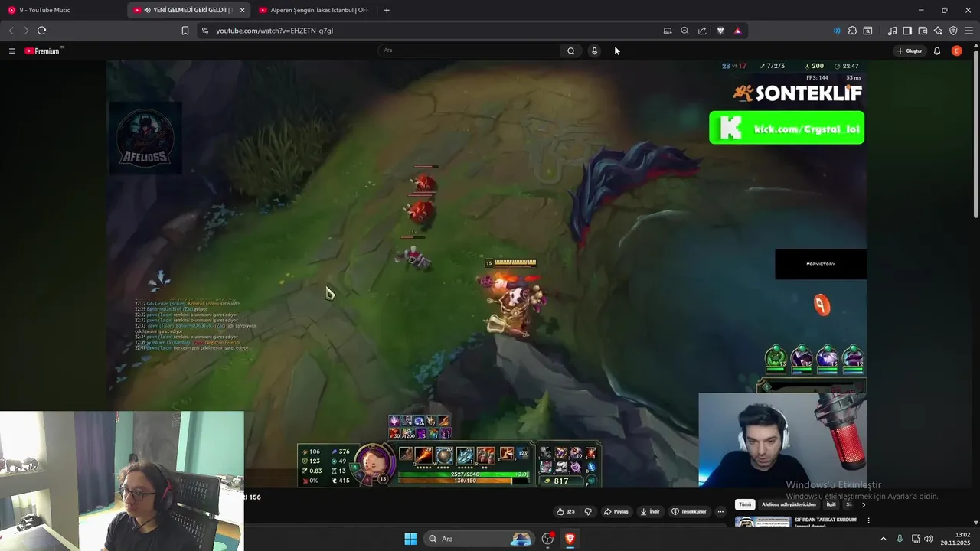Open the YouTube guide hamburger menu

pyautogui.click(x=11, y=51)
